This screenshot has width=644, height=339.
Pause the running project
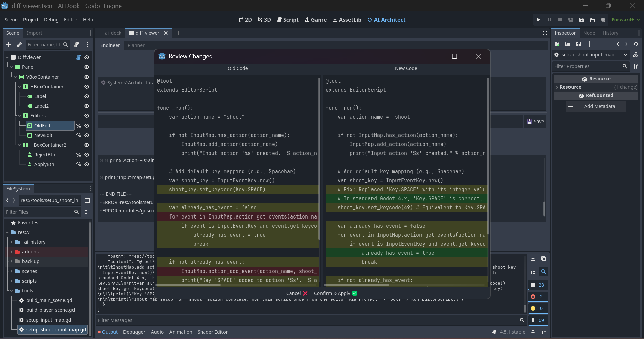click(549, 20)
